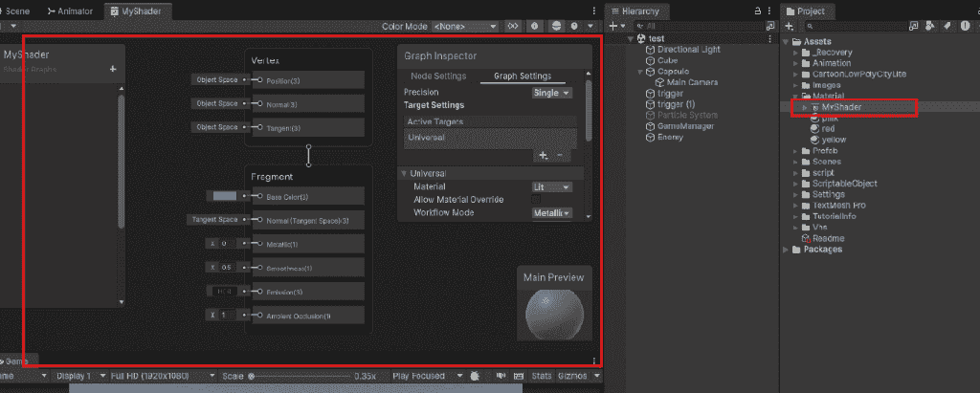Switch to the Animator tab
980x393 pixels.
(x=71, y=11)
